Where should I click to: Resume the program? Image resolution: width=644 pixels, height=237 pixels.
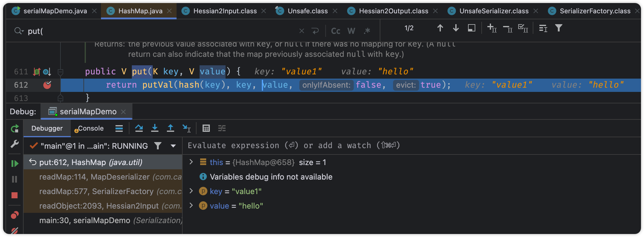[15, 164]
